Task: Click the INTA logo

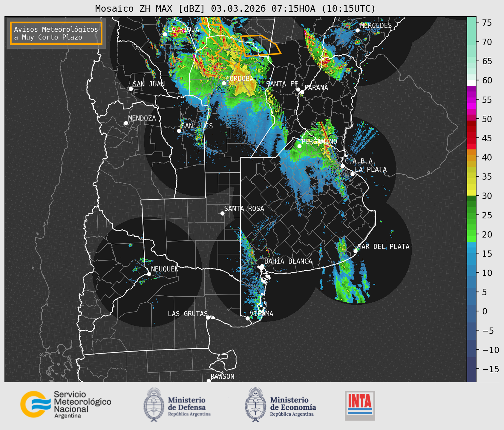Action: (x=360, y=405)
